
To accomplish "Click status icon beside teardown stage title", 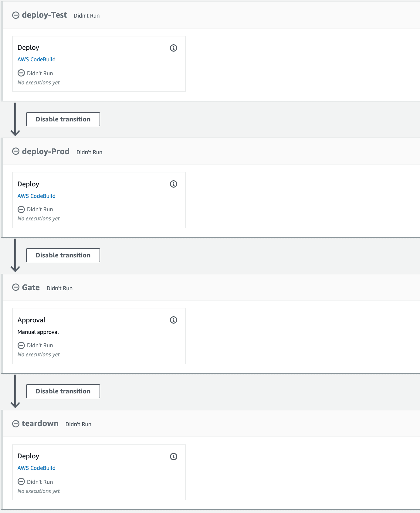I will pyautogui.click(x=16, y=424).
